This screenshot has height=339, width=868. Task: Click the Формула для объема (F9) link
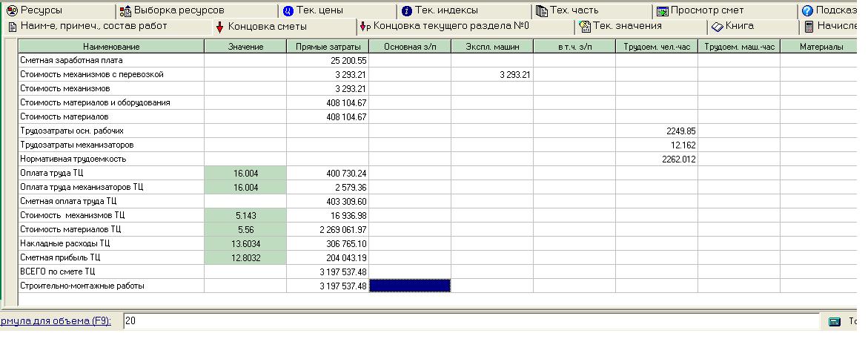tap(56, 321)
